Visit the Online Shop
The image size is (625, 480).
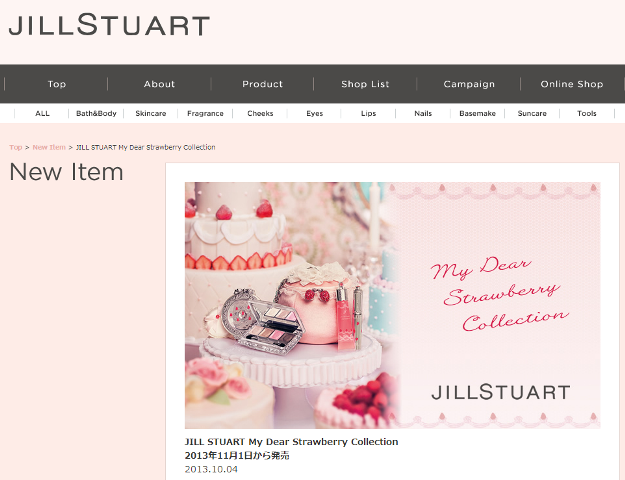[x=572, y=84]
